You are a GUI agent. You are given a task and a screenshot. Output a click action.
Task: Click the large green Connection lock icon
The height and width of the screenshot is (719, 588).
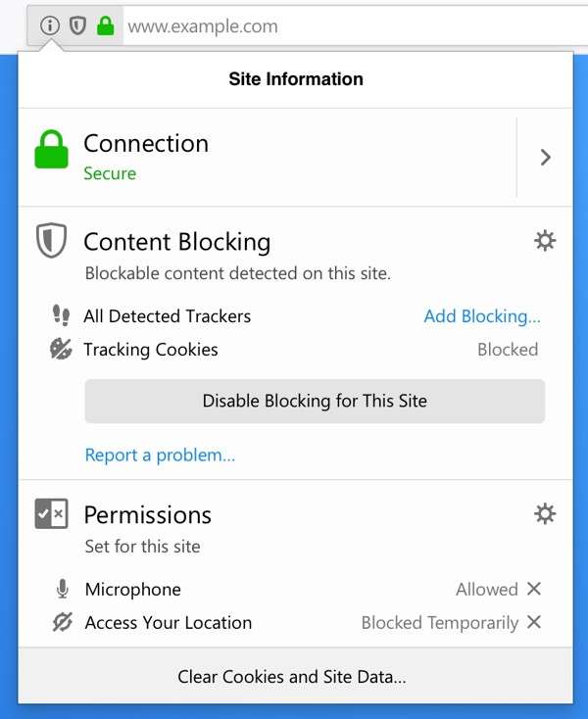52,150
